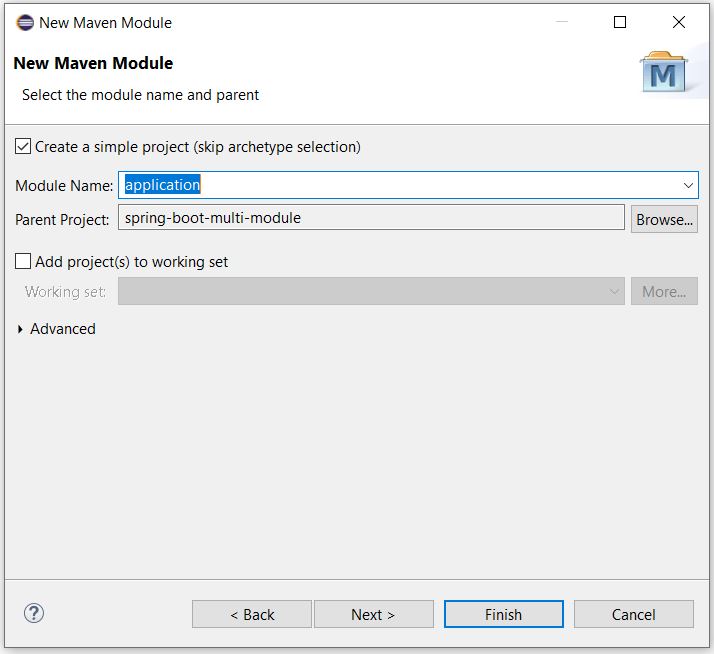Cancel the New Maven Module dialog
Viewport: 714px width, 654px height.
[633, 614]
